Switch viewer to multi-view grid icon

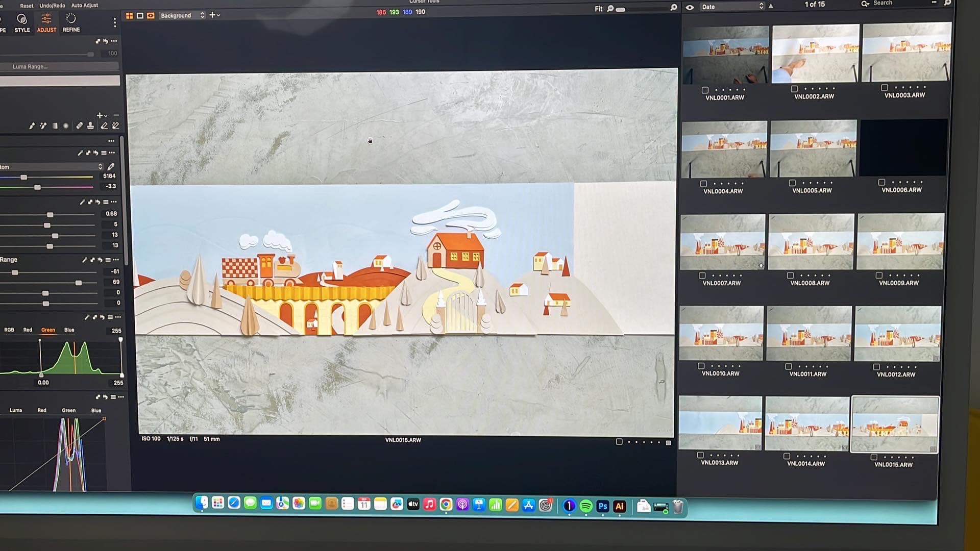coord(129,16)
